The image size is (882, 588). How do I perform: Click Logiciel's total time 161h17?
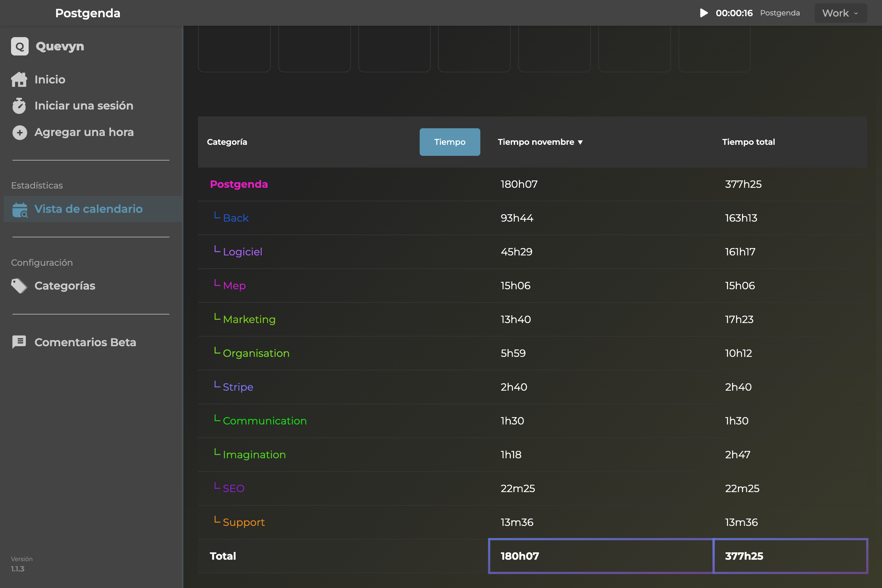740,252
